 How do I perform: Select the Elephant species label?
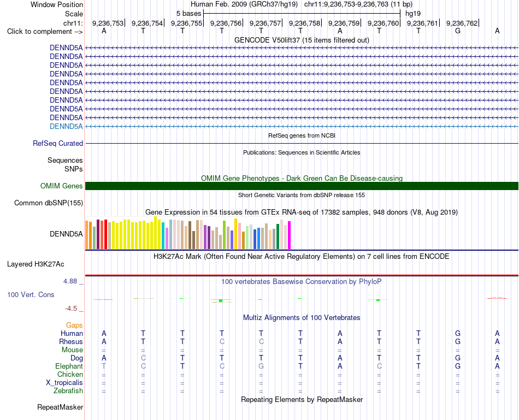(x=69, y=366)
